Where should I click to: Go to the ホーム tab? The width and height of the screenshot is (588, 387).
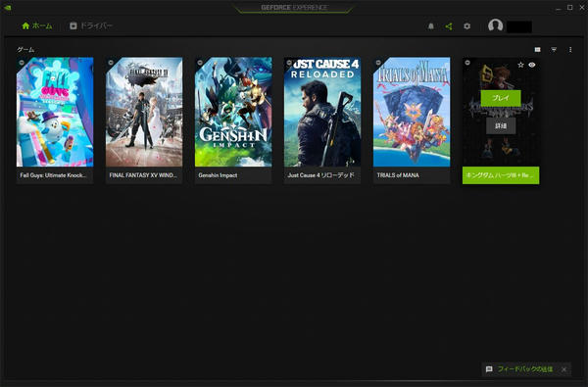[x=37, y=25]
